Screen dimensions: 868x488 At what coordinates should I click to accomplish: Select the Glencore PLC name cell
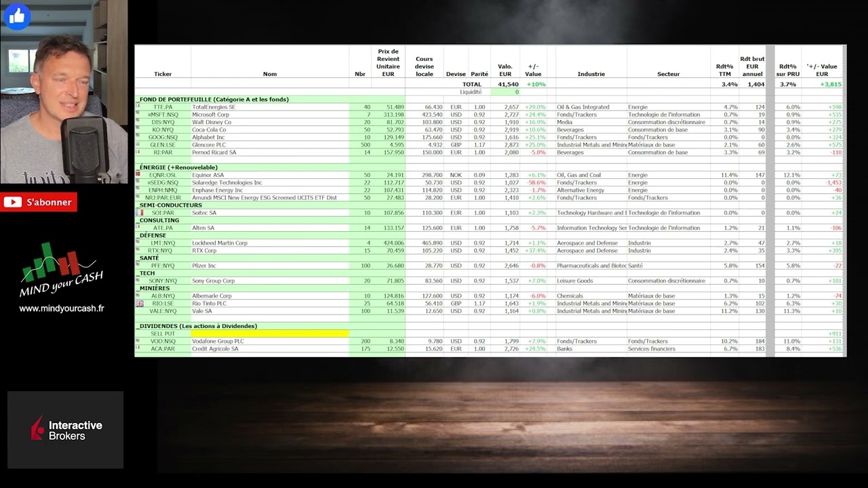pyautogui.click(x=270, y=145)
